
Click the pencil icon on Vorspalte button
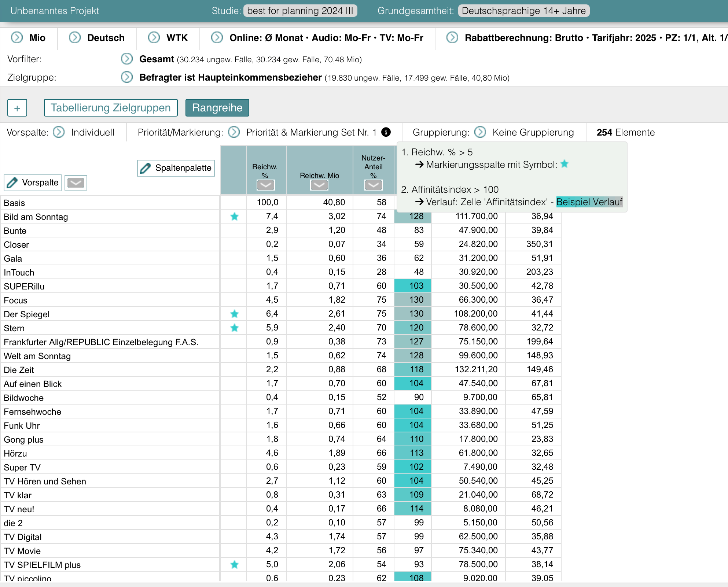[x=12, y=183]
